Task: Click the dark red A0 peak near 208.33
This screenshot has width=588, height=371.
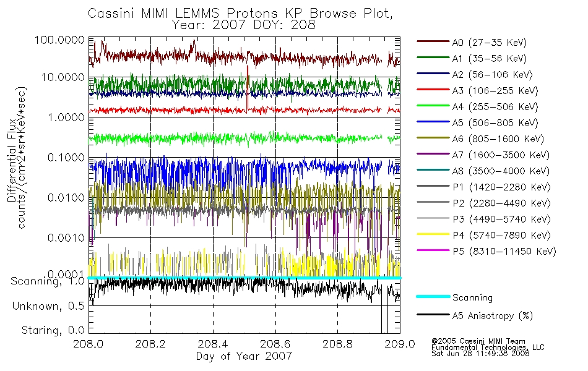Action: (194, 45)
